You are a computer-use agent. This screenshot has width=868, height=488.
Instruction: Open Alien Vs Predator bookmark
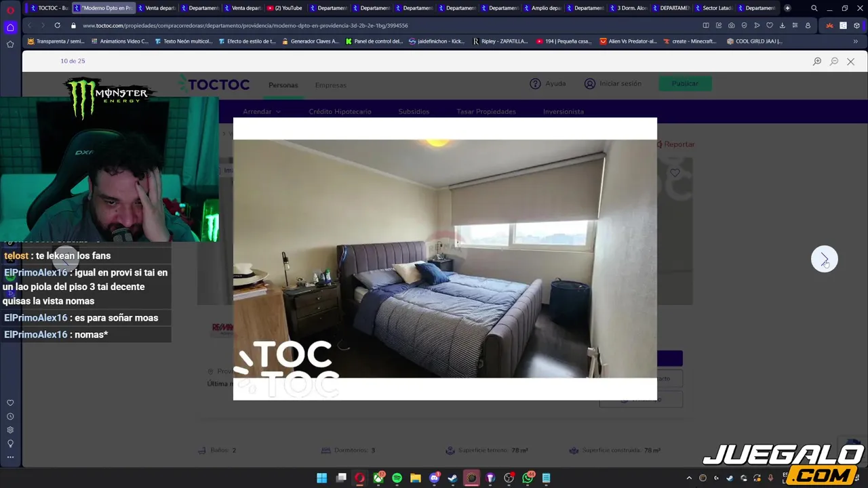pos(628,41)
